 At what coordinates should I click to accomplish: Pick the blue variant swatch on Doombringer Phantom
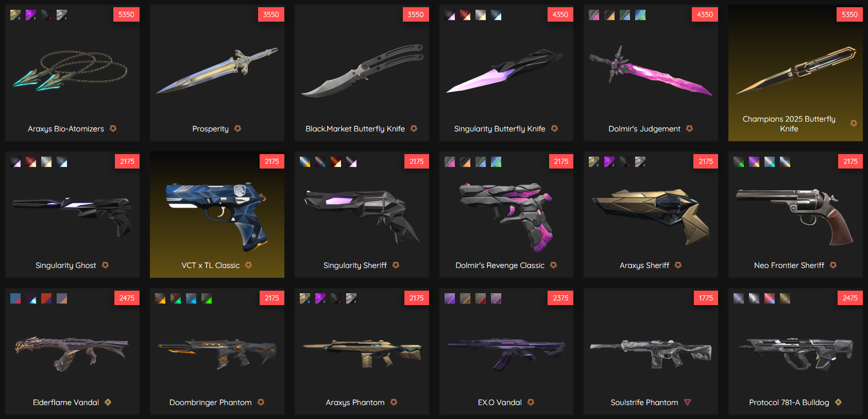click(x=191, y=298)
